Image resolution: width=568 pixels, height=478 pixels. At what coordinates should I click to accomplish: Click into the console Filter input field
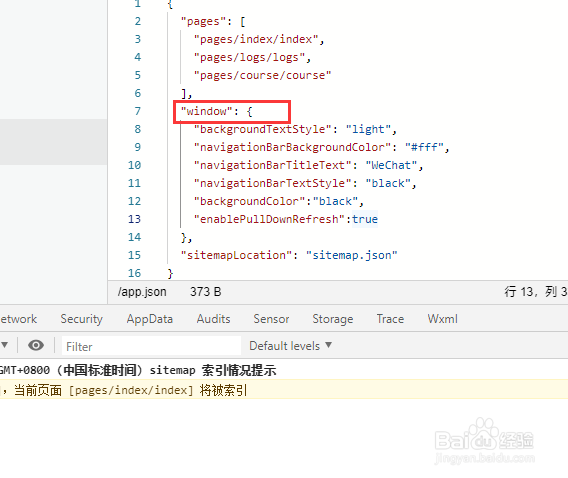(151, 346)
